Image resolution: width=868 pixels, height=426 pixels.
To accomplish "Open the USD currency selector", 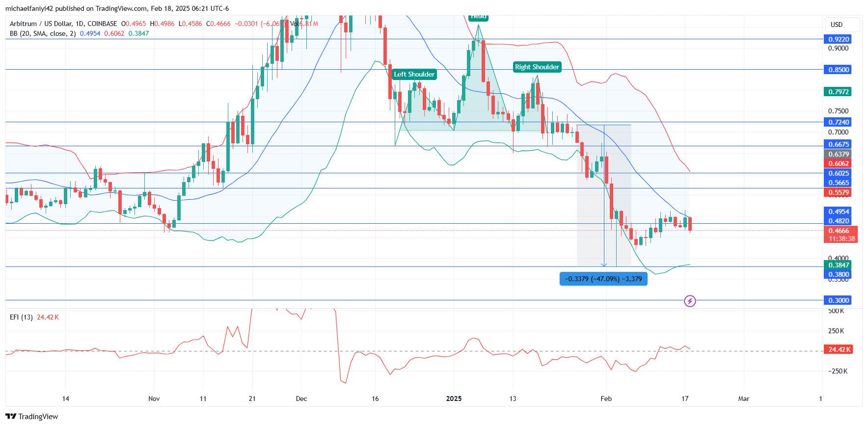I will click(x=842, y=25).
